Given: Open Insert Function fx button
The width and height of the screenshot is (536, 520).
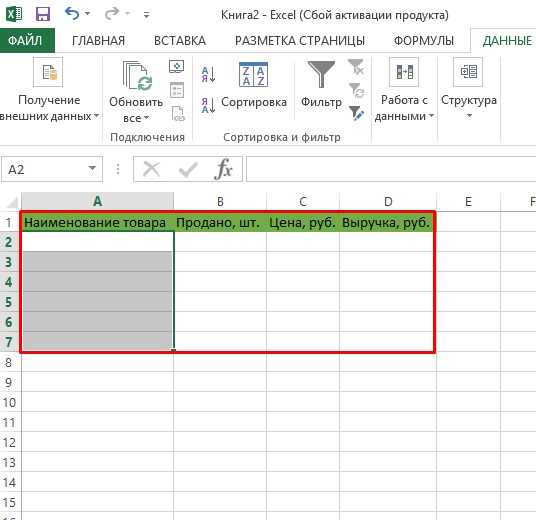Looking at the screenshot, I should [224, 169].
